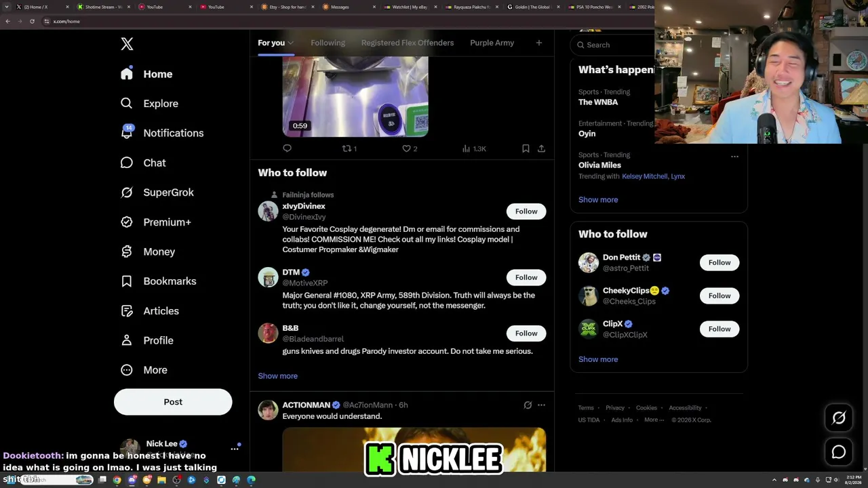868x488 pixels.
Task: Open the More menu in the sidebar
Action: point(143,370)
